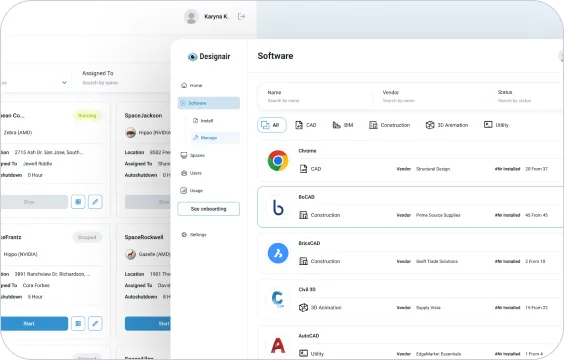Open the Manage submenu item
Image resolution: width=564 pixels, height=360 pixels.
pyautogui.click(x=215, y=138)
